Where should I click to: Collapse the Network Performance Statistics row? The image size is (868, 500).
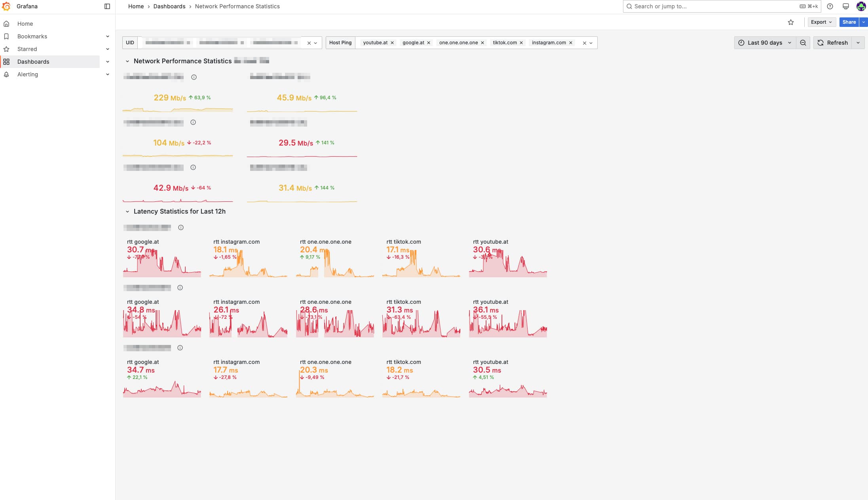pos(127,61)
